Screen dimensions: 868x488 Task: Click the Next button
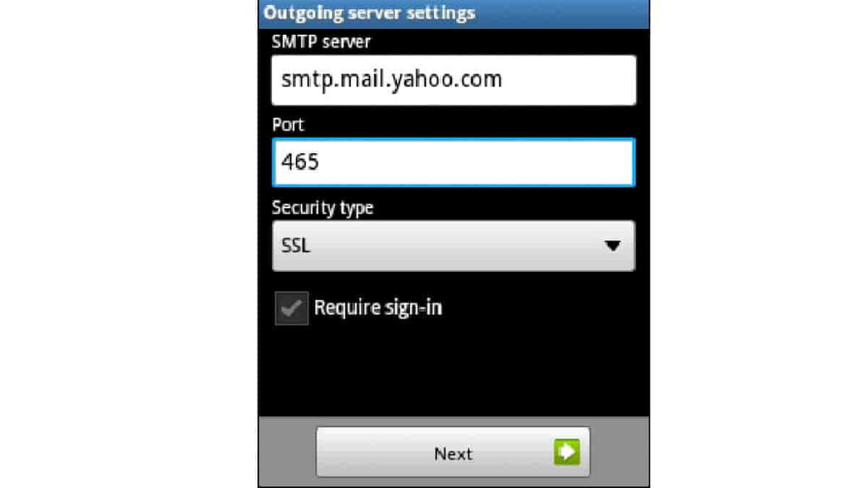coord(453,452)
